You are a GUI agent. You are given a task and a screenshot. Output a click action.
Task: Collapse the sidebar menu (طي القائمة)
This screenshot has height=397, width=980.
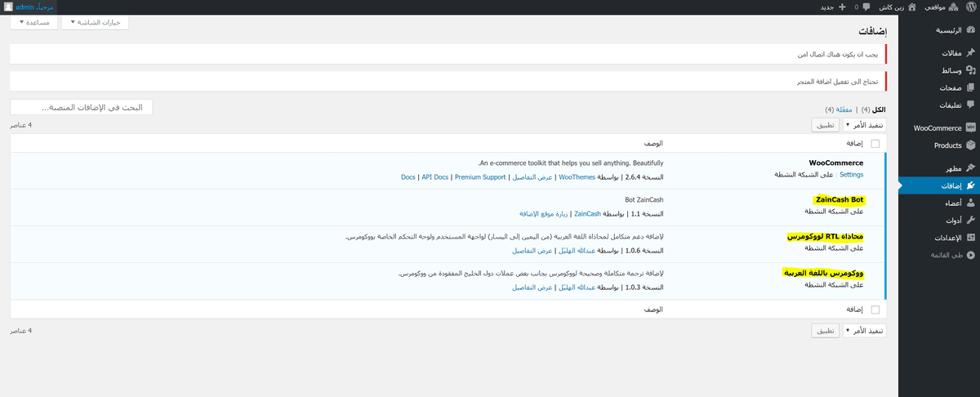970,255
